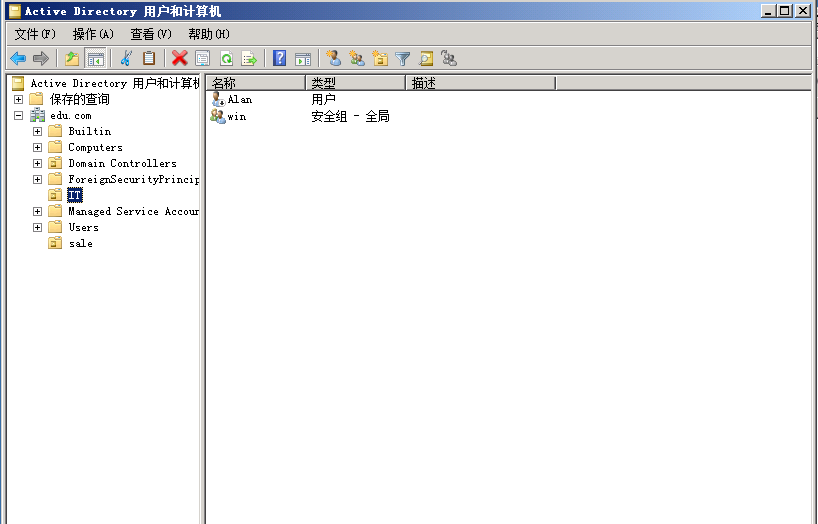This screenshot has width=818, height=524.
Task: Go up one level folder icon
Action: click(72, 58)
